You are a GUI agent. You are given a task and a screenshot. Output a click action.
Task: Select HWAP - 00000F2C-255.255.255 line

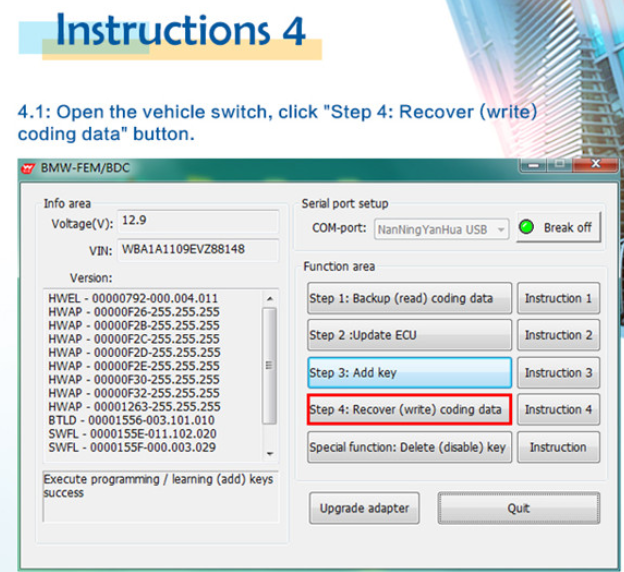134,339
